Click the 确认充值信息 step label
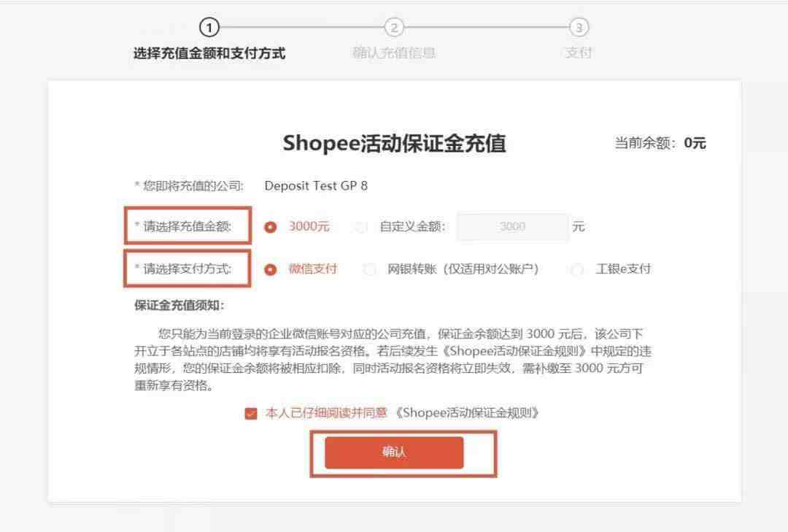The width and height of the screenshot is (788, 532). (x=394, y=53)
